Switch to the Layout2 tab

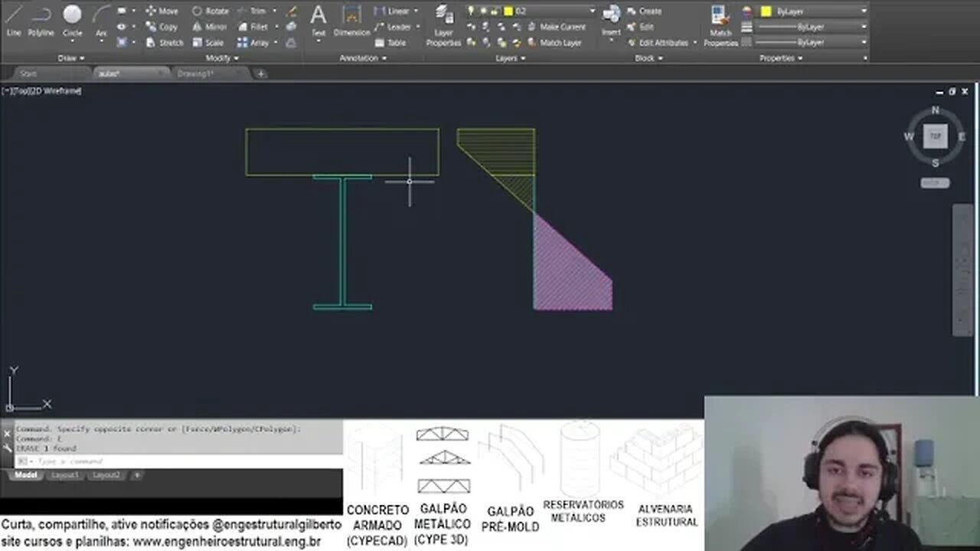tap(106, 475)
